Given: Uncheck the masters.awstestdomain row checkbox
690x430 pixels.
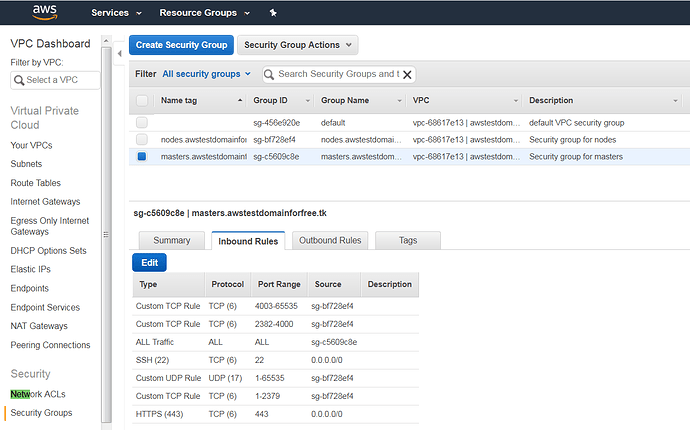Looking at the screenshot, I should click(142, 157).
